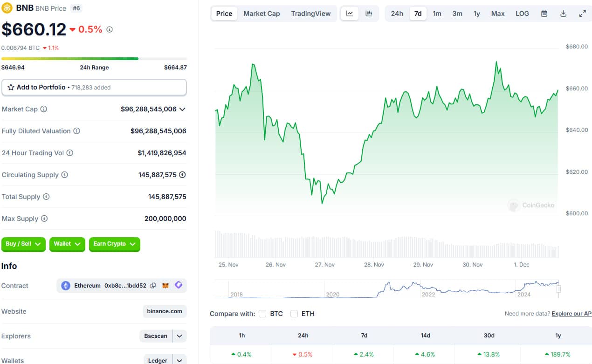Expand chart to fullscreen icon
This screenshot has width=592, height=364.
(582, 14)
